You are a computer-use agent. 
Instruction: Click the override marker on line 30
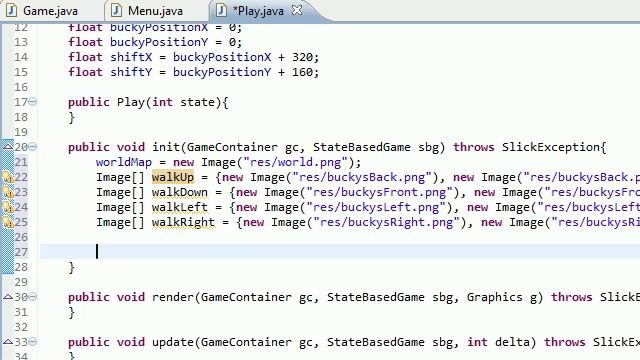click(x=8, y=296)
